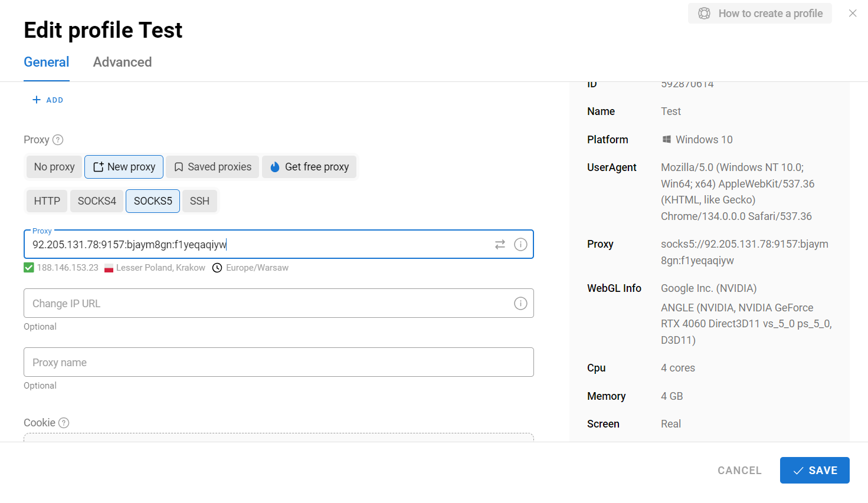Viewport: 868px width, 503px height.
Task: Switch to the Advanced tab
Action: [x=122, y=62]
